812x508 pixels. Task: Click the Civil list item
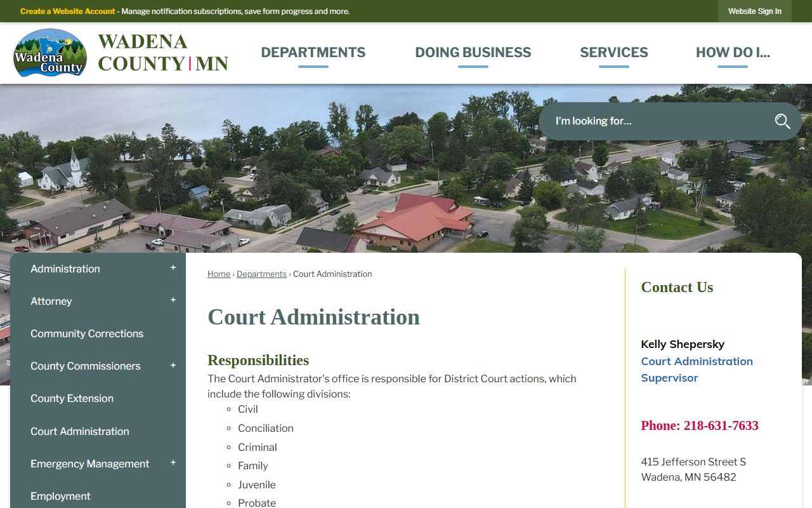pyautogui.click(x=248, y=409)
